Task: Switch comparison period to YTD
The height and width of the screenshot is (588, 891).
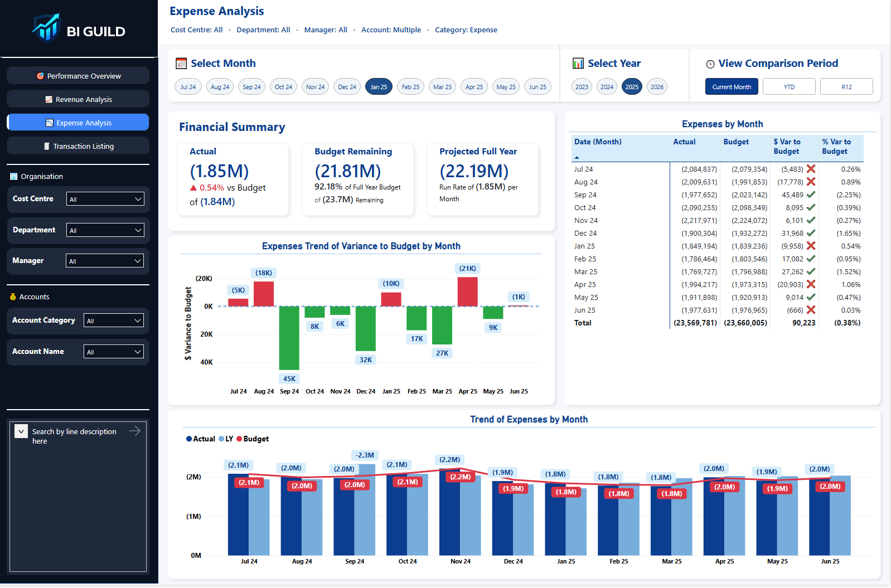Action: [789, 87]
